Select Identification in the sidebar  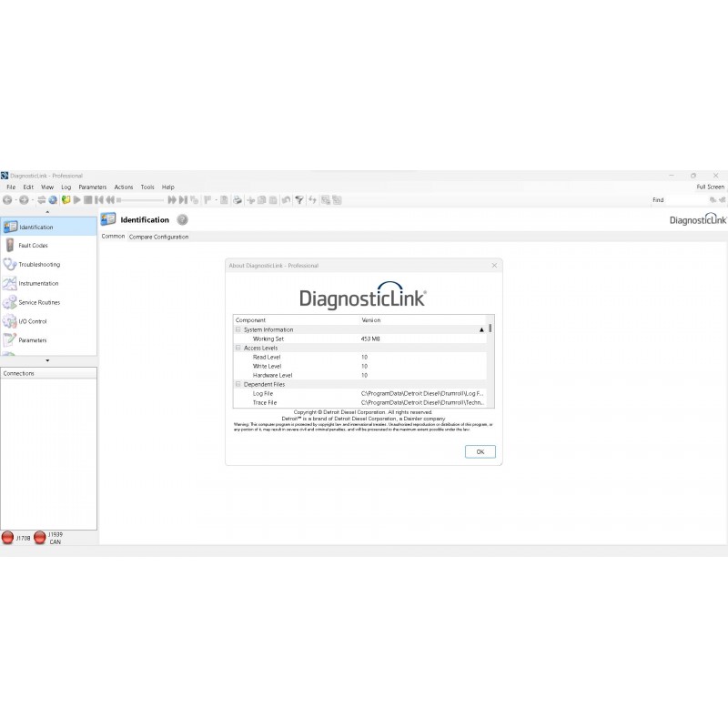tap(49, 227)
